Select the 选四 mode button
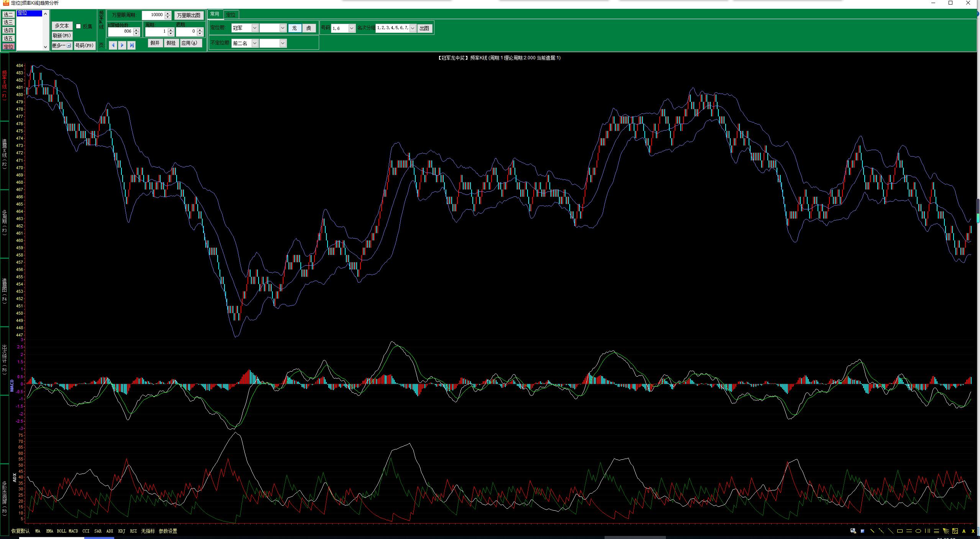The image size is (980, 539). 8,30
